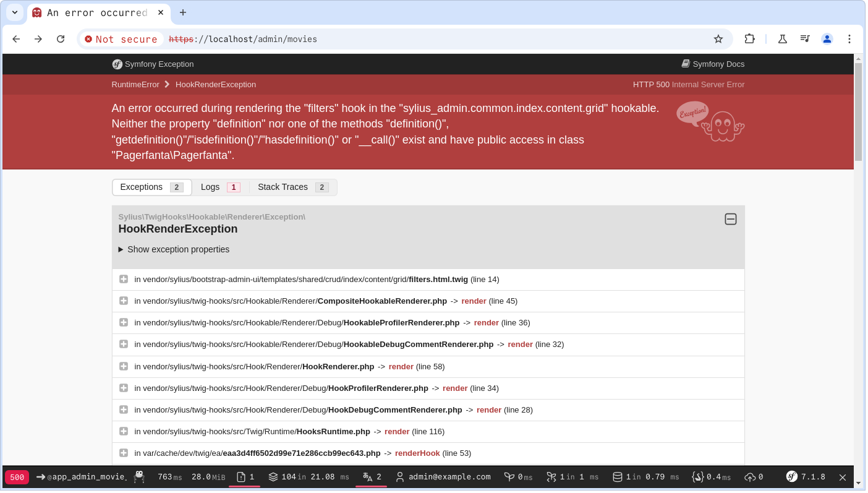
Task: Reload the current page
Action: (61, 39)
